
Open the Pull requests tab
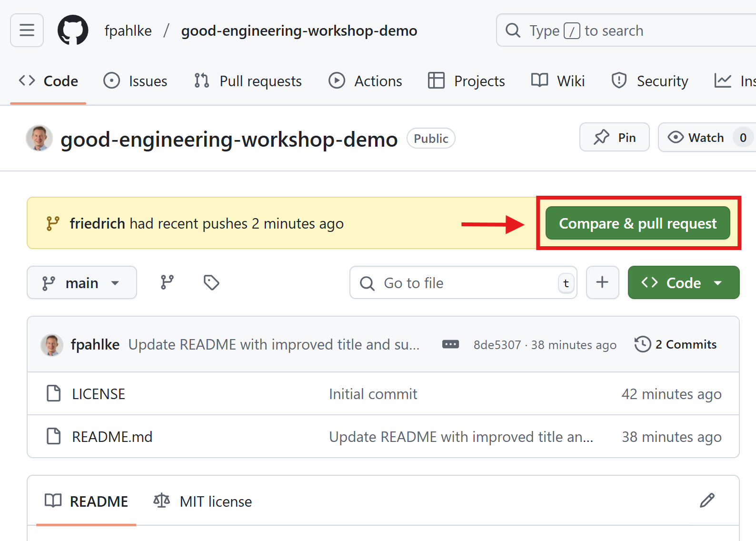248,81
